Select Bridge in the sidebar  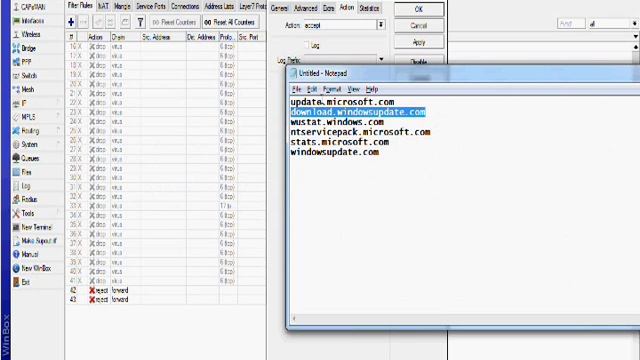24,48
